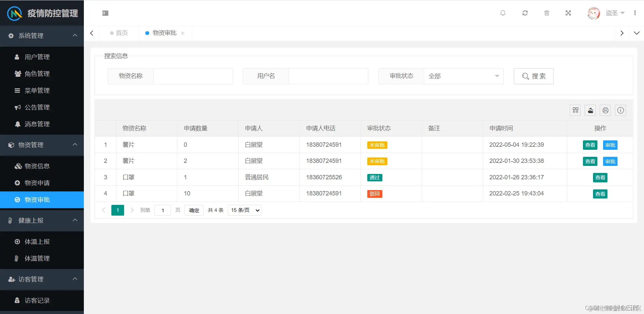644x314 pixels.
Task: Collapse the 健康上报 menu section
Action: 42,220
